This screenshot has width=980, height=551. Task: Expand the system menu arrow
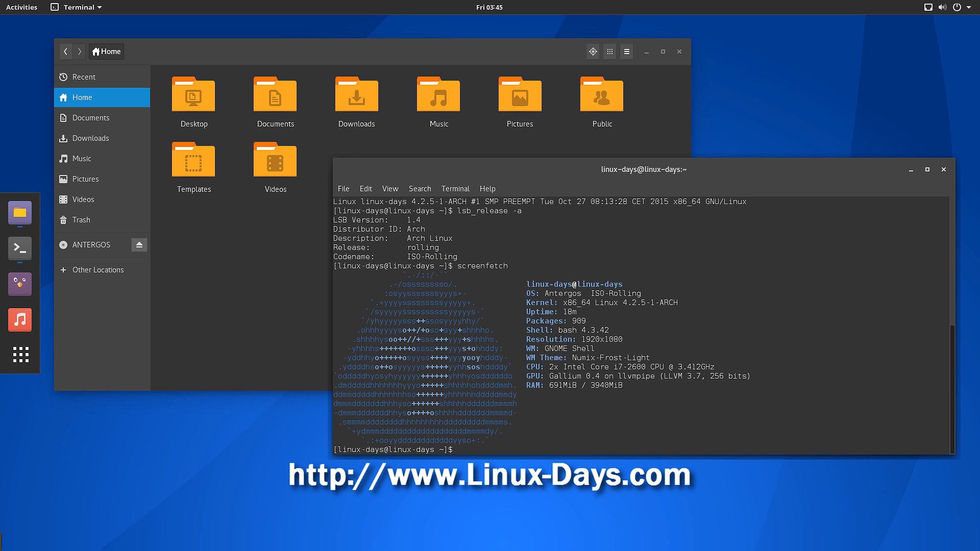[x=969, y=8]
